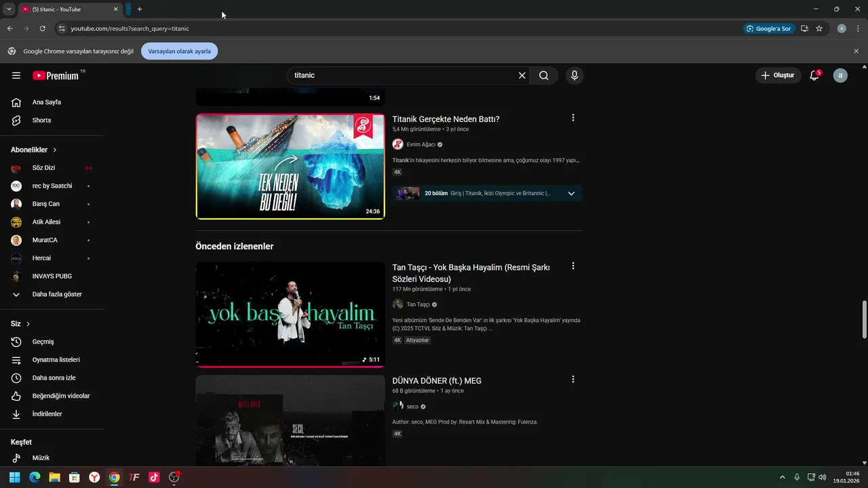Open options for Tan Taşçı video
868x488 pixels.
573,266
